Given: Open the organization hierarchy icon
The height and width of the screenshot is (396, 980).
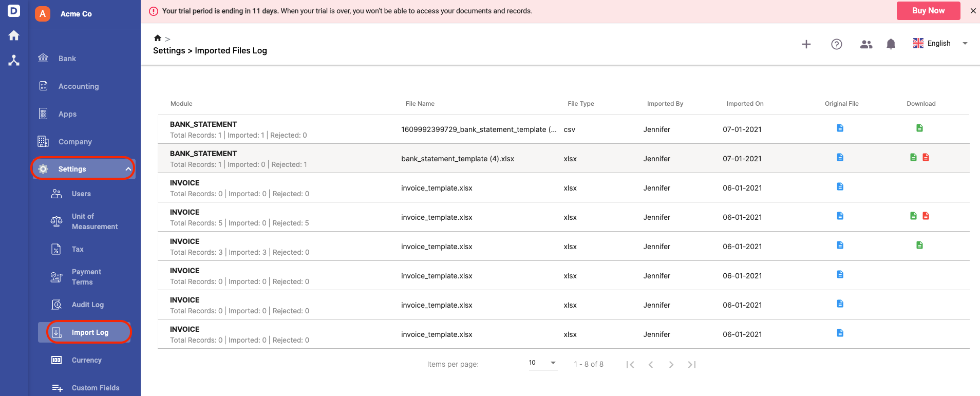Looking at the screenshot, I should 14,60.
